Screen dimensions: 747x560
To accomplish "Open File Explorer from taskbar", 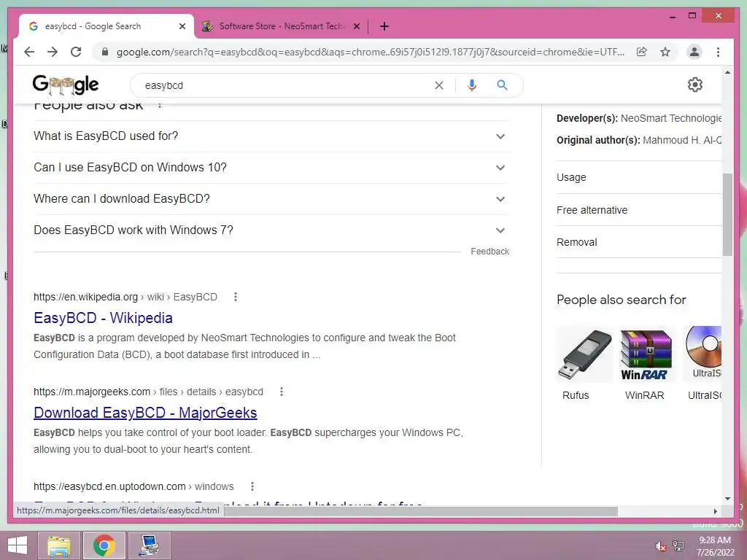I will [x=59, y=545].
